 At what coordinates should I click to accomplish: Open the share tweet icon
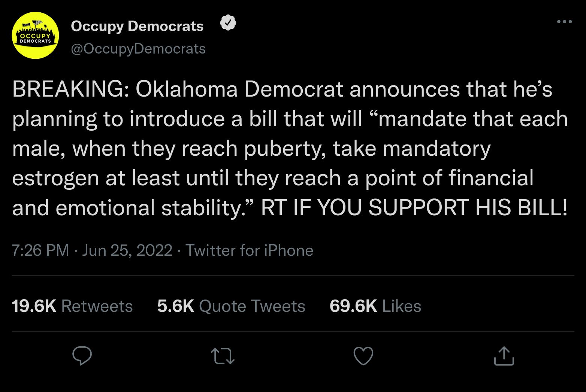(x=504, y=356)
